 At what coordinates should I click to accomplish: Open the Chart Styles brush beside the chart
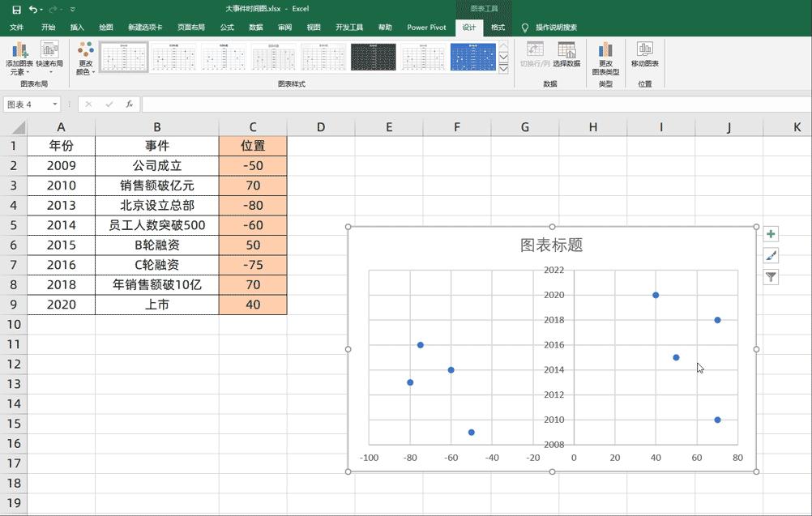click(771, 255)
